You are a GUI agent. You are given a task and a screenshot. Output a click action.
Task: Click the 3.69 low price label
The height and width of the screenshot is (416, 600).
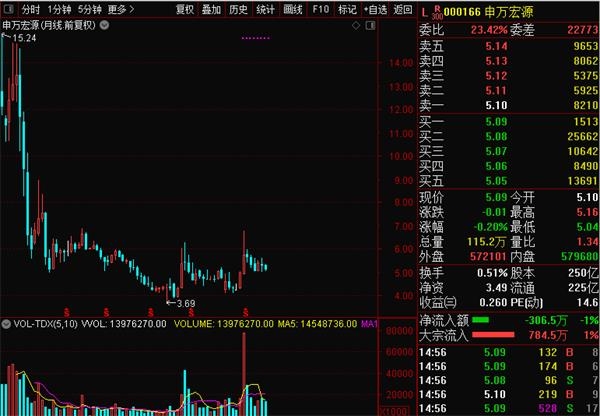coord(186,303)
